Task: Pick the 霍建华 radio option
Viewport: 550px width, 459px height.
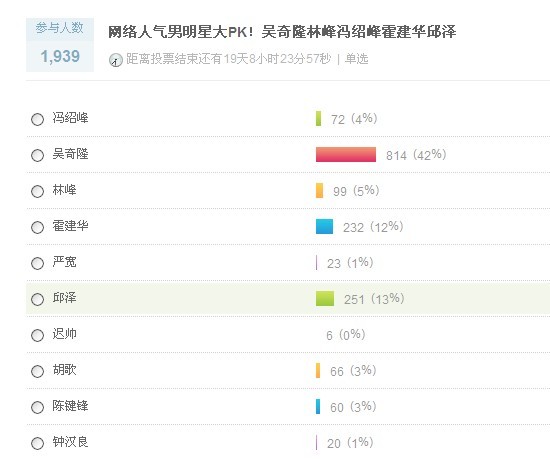Action: (37, 227)
